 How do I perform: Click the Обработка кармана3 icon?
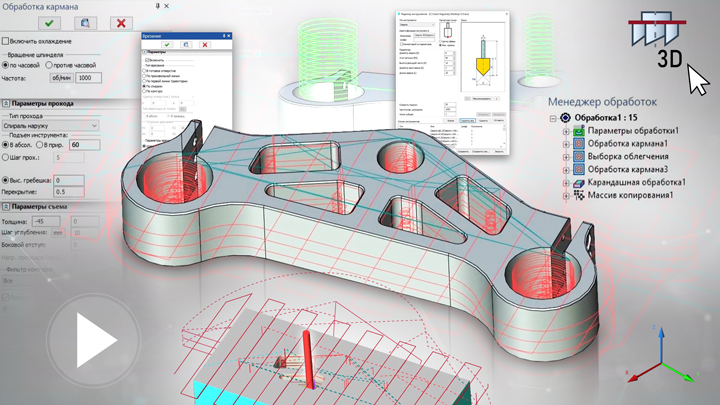tap(579, 169)
